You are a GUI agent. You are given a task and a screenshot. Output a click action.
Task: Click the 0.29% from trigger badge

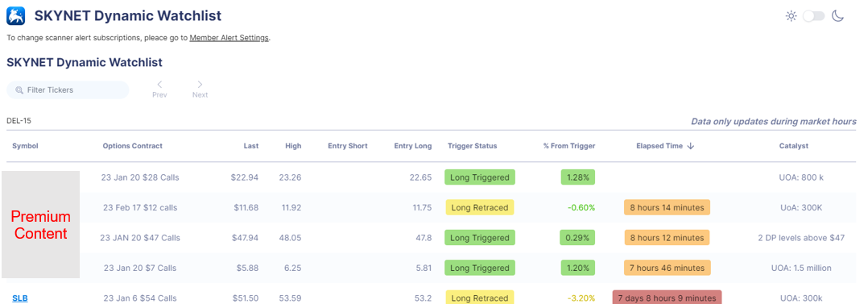578,238
